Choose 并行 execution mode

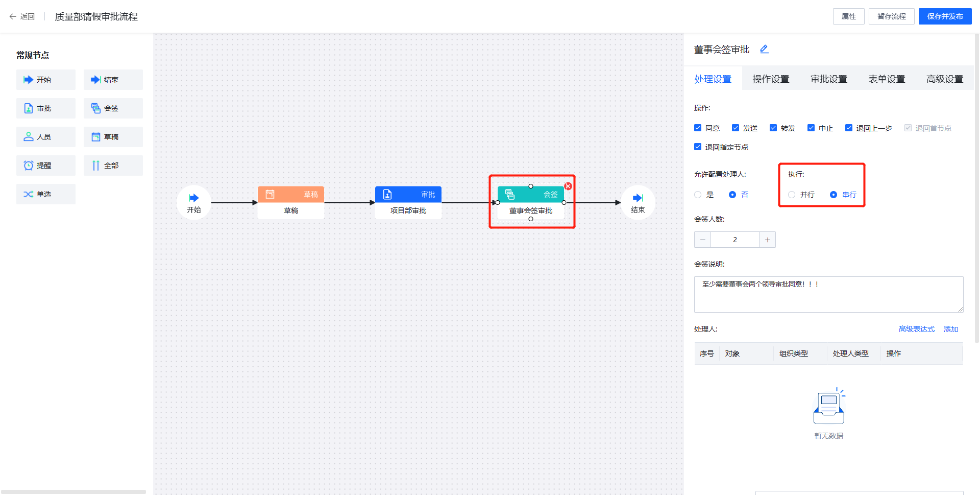point(792,195)
